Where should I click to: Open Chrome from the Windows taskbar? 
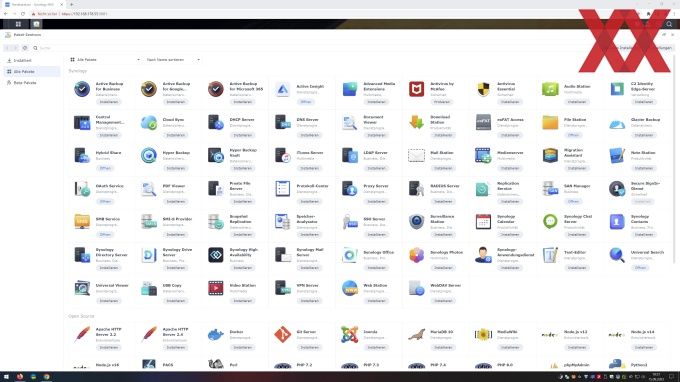(x=46, y=377)
